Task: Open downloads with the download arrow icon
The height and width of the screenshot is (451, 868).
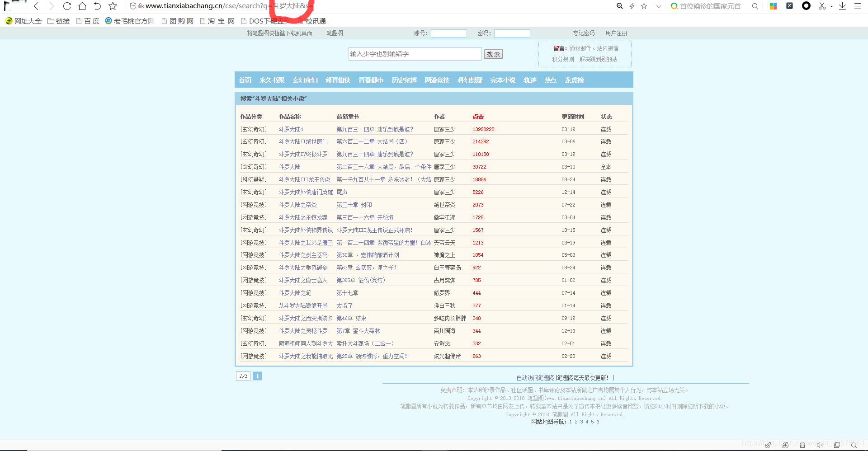Action: coord(843,6)
